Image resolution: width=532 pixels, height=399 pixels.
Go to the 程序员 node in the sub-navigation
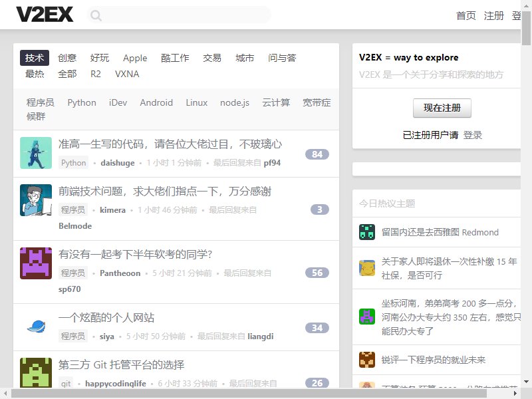pyautogui.click(x=41, y=102)
